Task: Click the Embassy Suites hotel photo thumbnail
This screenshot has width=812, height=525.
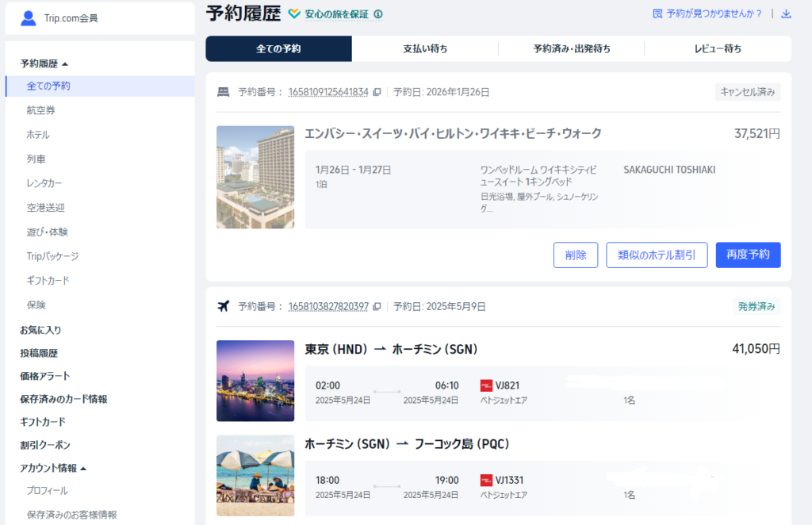Action: [255, 176]
